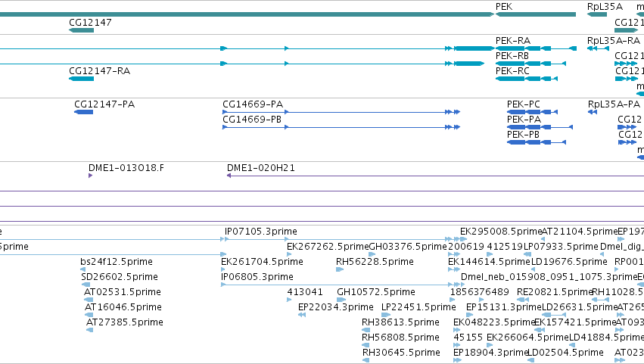Click the PEK-PB coding segment glyph
This screenshot has height=364, width=644.
tap(537, 142)
